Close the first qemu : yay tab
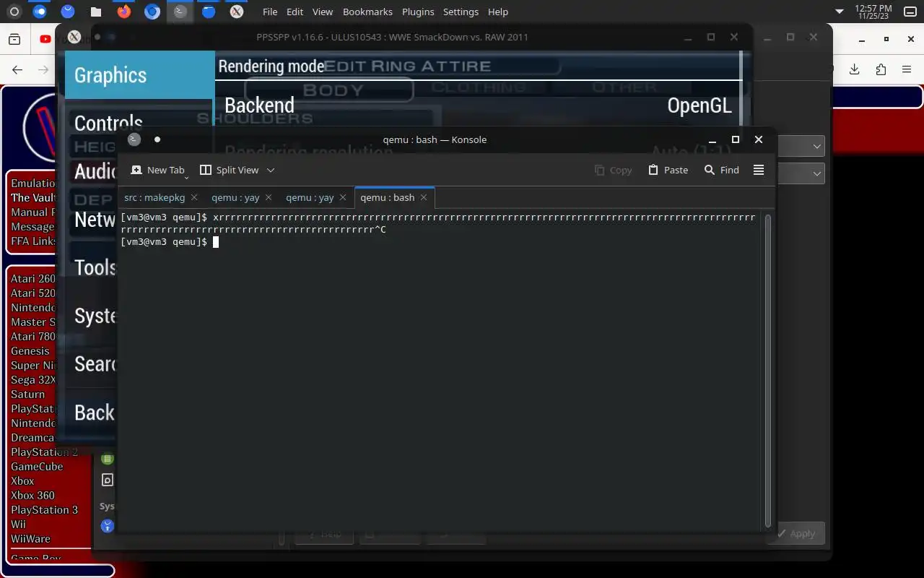Screen dimensions: 924x578 (269, 197)
